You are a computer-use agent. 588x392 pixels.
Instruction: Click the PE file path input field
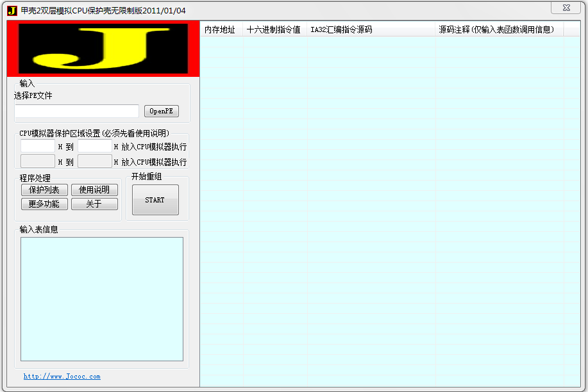click(x=77, y=111)
